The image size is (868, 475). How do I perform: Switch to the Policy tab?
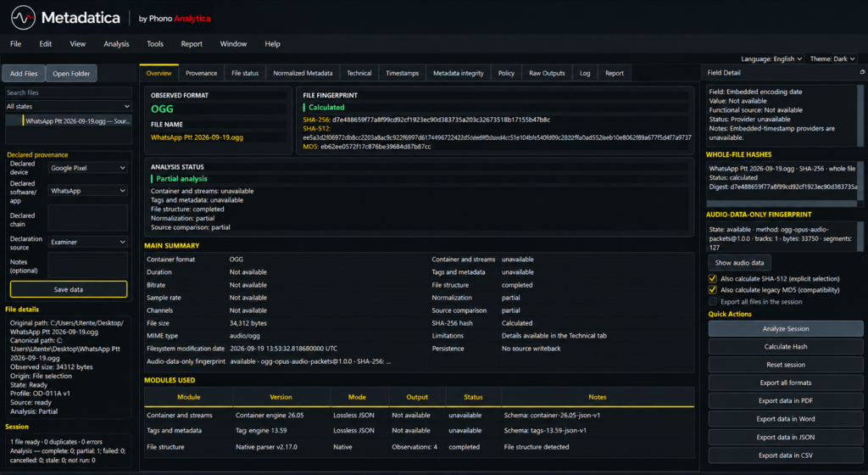point(506,73)
